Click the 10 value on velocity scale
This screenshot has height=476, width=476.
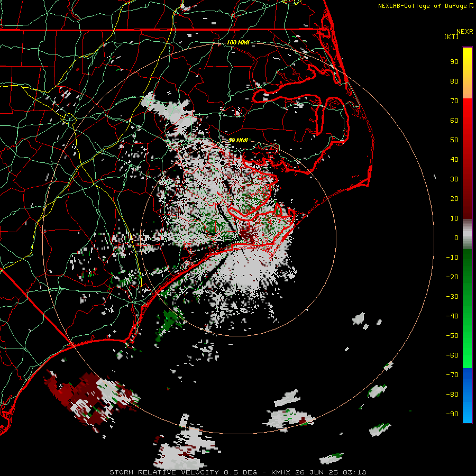pos(454,218)
